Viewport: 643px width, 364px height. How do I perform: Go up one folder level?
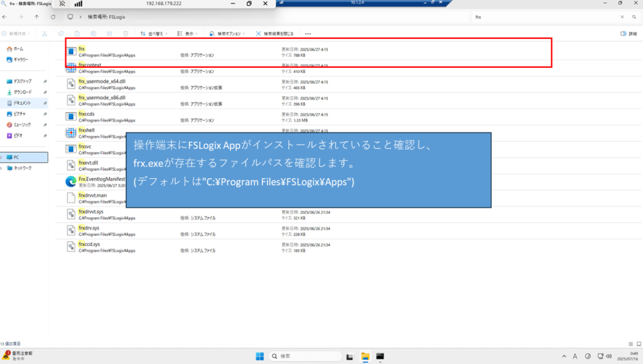pos(36,17)
